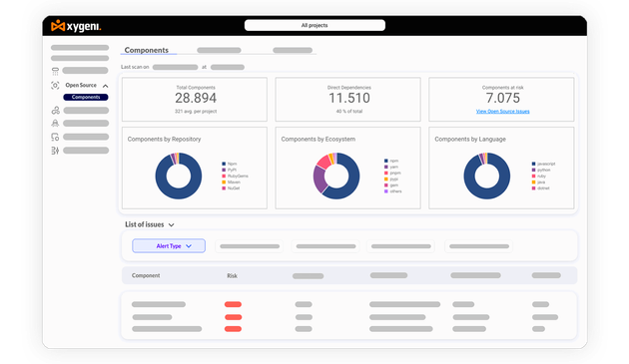Sort by the Component column header
The width and height of the screenshot is (629, 364).
[x=146, y=275]
